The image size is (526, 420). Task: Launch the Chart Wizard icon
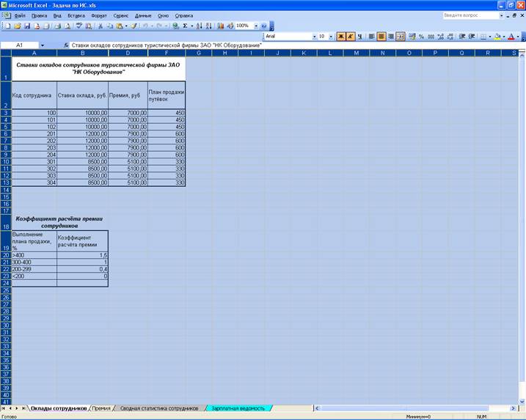220,26
